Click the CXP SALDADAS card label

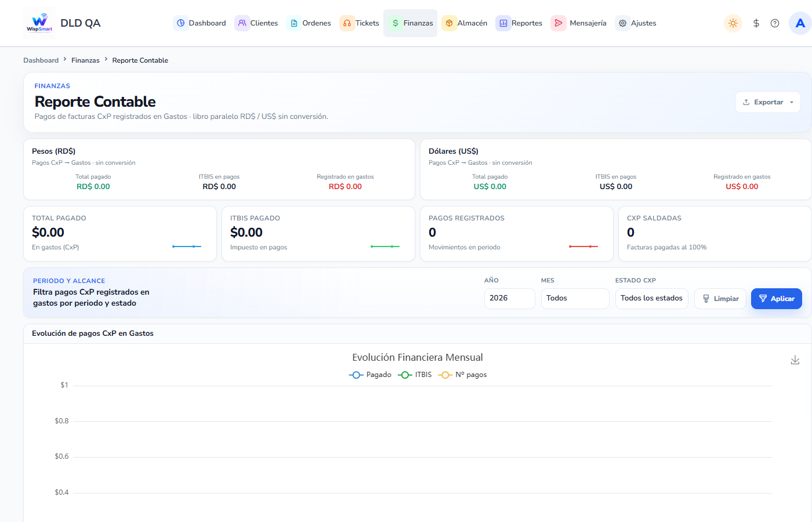coord(654,218)
